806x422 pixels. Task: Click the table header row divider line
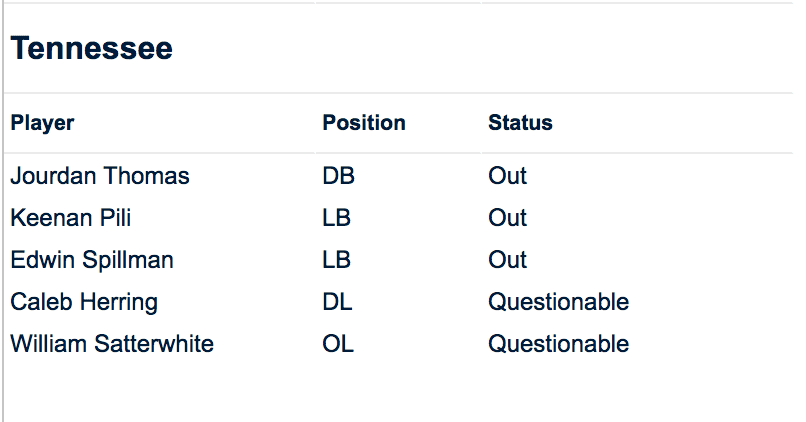tap(400, 153)
